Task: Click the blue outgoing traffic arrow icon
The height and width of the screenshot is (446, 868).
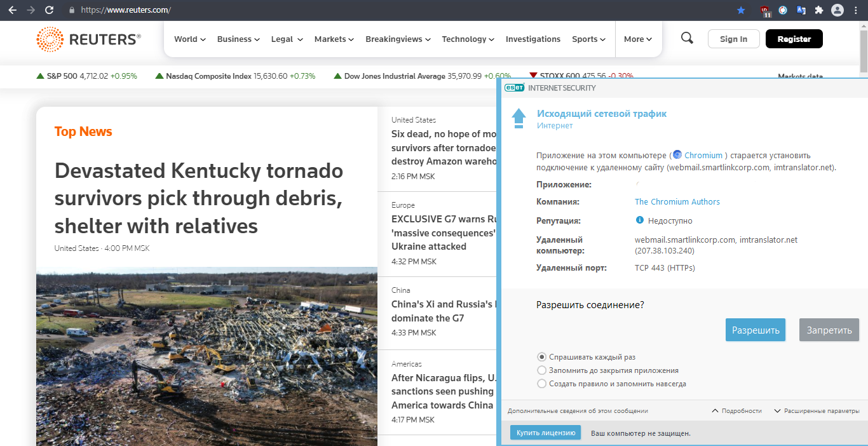Action: click(519, 119)
